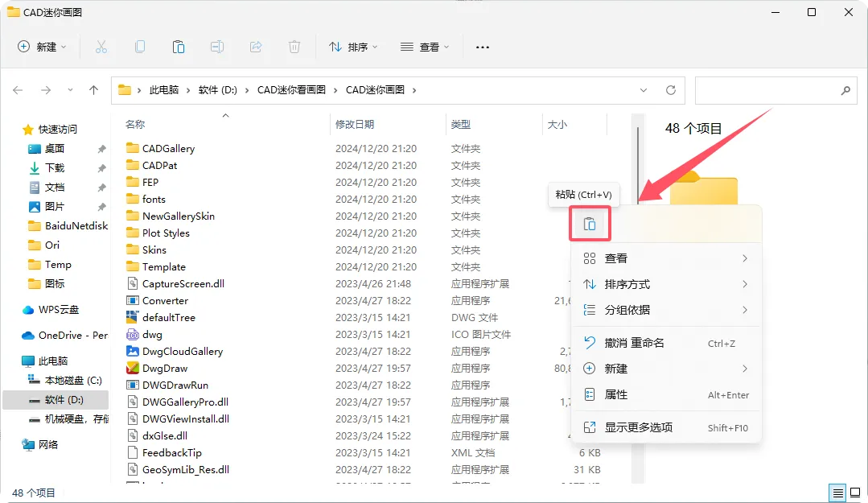Click the 网络 network icon in sidebar
The image size is (868, 503).
tap(27, 444)
